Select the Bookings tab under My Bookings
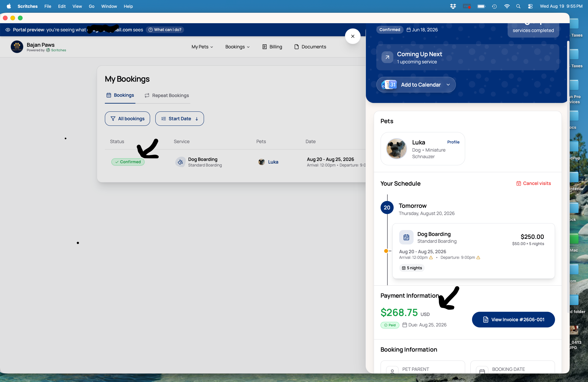The height and width of the screenshot is (382, 588). point(120,95)
